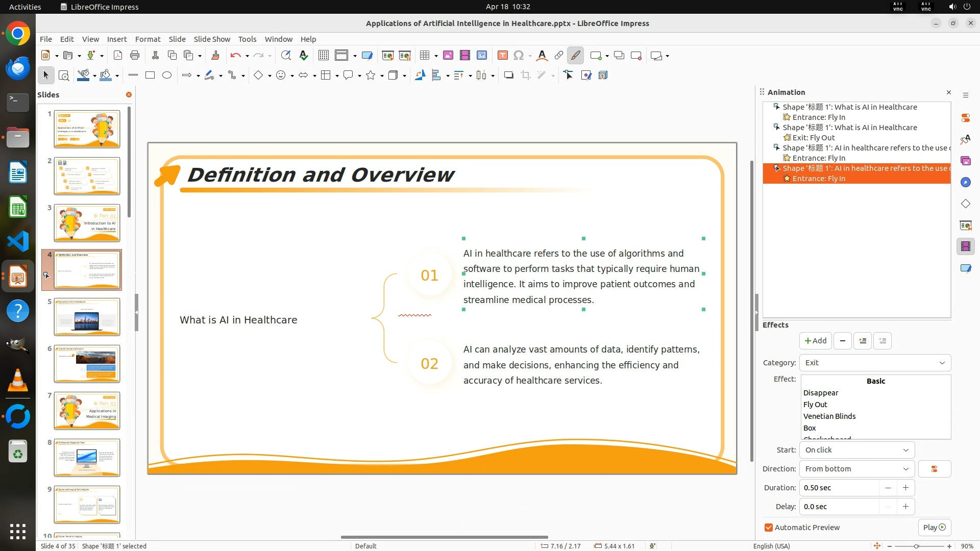Click the Export as PDF icon
This screenshot has width=980, height=551.
click(118, 56)
